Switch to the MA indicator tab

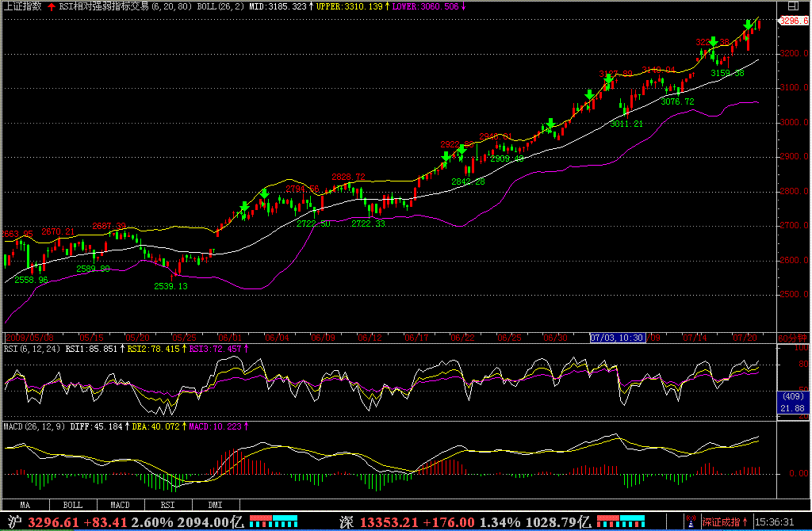coord(25,505)
